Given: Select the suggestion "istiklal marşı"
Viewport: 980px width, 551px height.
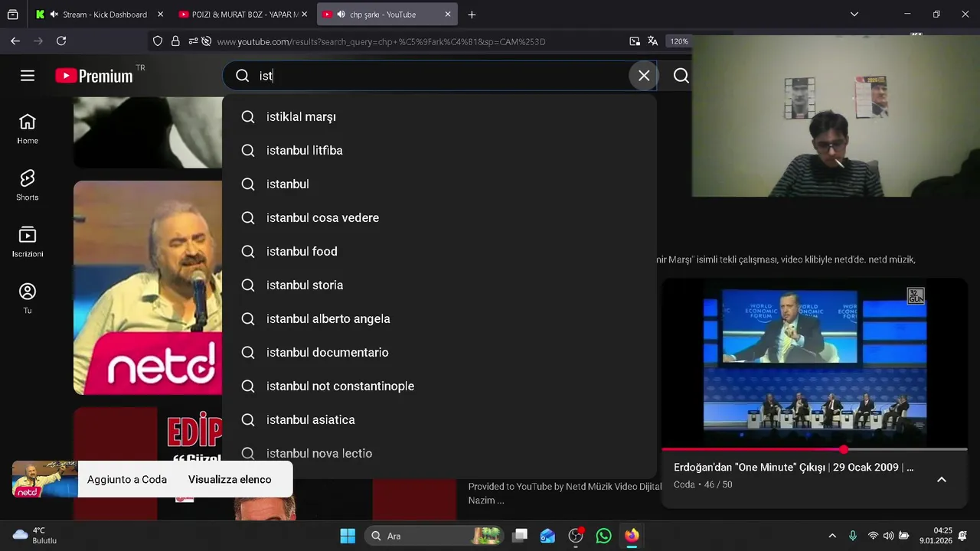Looking at the screenshot, I should click(x=439, y=117).
